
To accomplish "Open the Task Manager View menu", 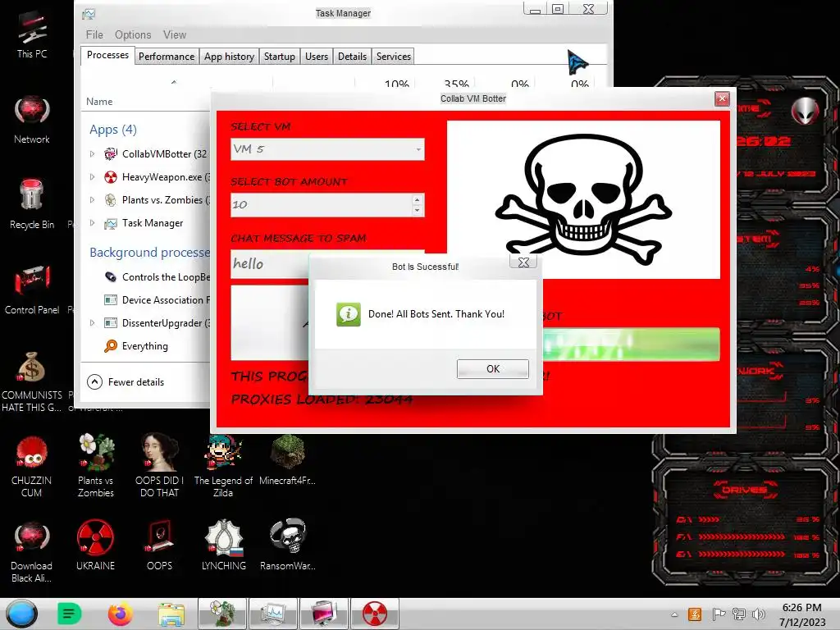I will (x=175, y=34).
